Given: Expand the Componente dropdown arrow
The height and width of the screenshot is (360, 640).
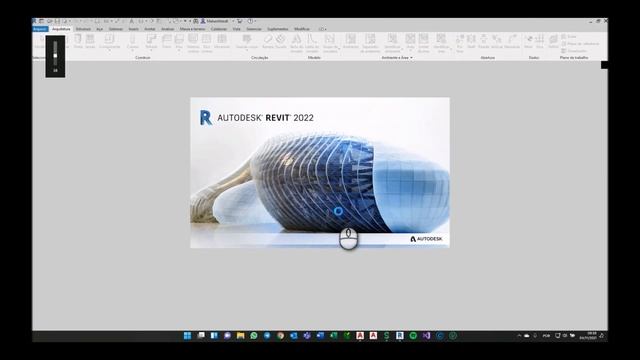Looking at the screenshot, I should (x=109, y=50).
